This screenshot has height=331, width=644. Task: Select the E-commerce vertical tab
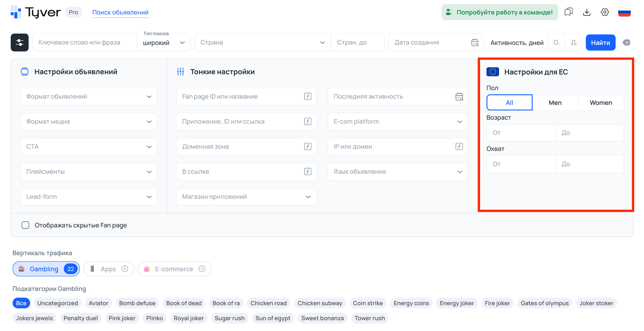pyautogui.click(x=174, y=269)
